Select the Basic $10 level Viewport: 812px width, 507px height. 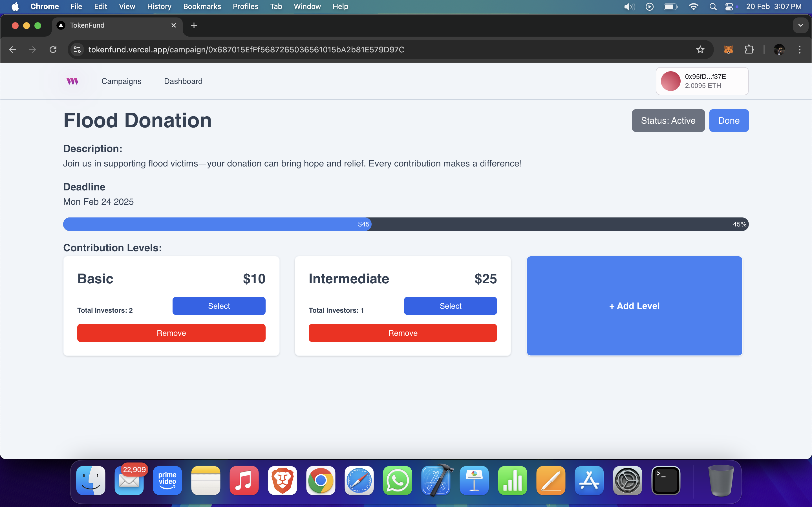click(219, 306)
